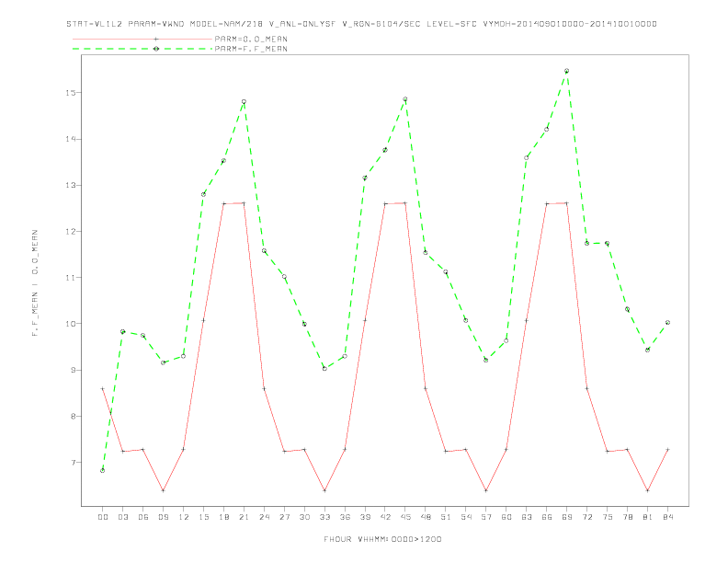Click y-axis tick value 14
Viewport: 728px width, 563px height.
pos(70,139)
